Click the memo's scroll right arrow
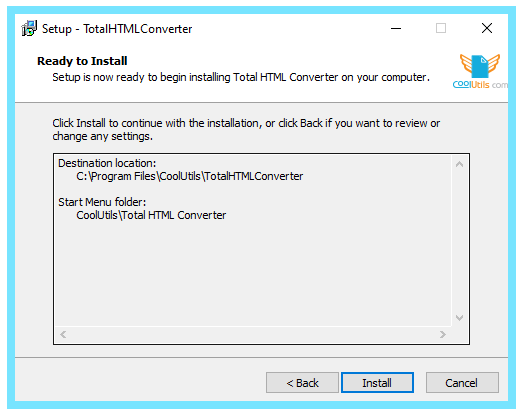The image size is (522, 416). pyautogui.click(x=443, y=334)
